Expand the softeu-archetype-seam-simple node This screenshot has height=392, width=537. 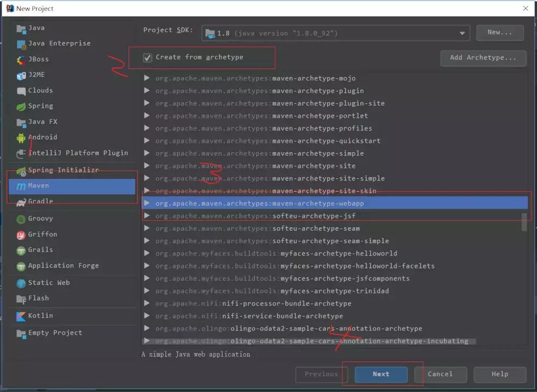click(x=147, y=241)
